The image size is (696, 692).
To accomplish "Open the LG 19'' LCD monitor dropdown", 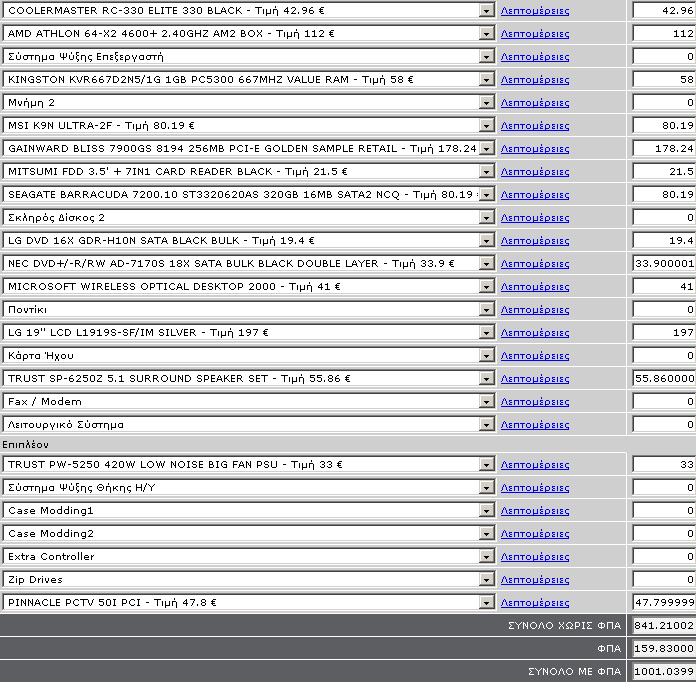I will pos(249,332).
